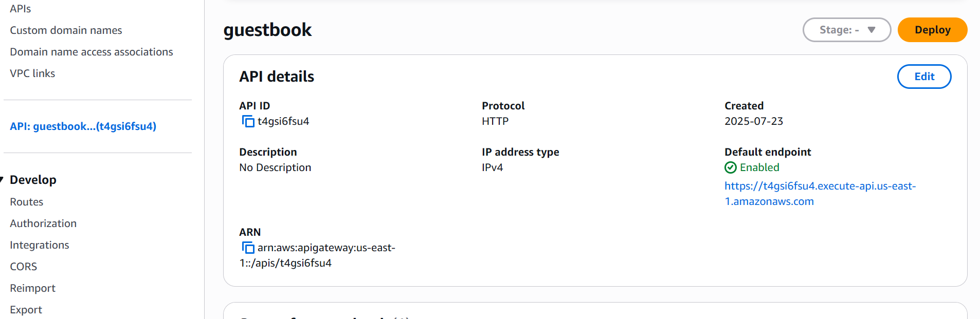
Task: Copy the ARN to clipboard
Action: pos(248,248)
